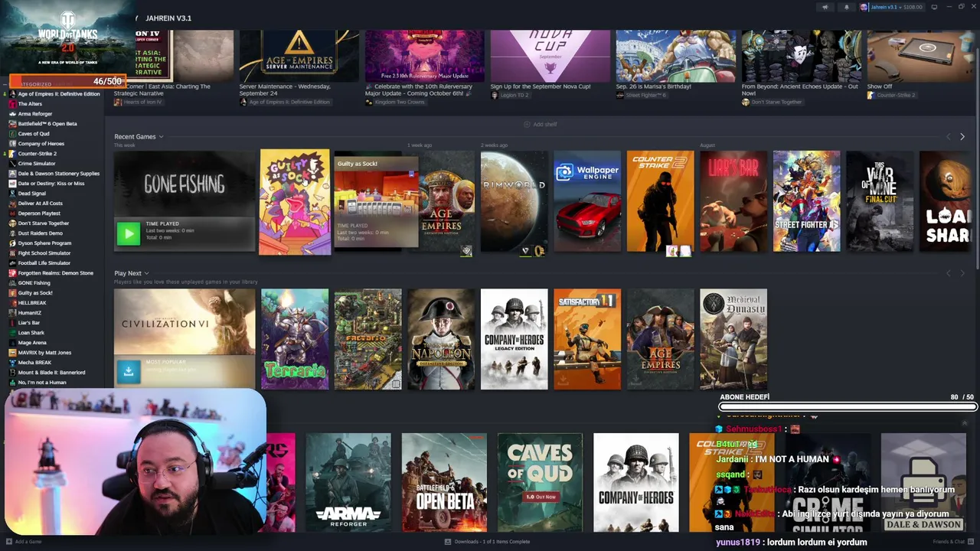Viewport: 980px width, 551px height.
Task: Select Deliver At All Costs in sidebar
Action: coord(40,204)
